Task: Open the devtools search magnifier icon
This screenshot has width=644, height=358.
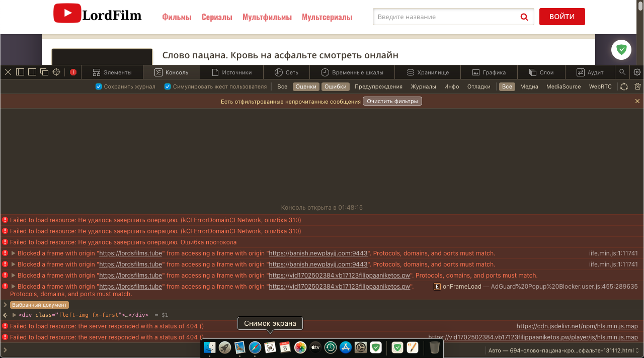Action: point(622,72)
